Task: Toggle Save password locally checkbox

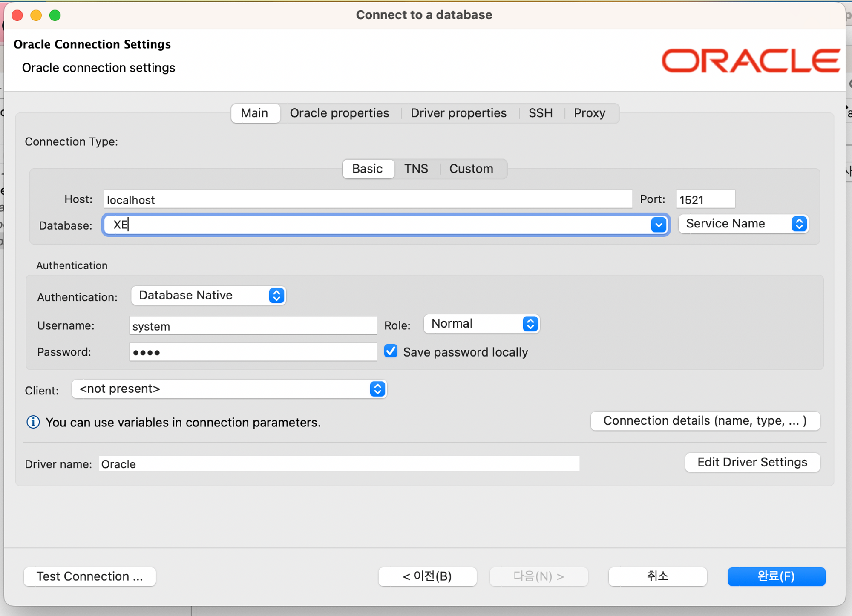Action: pos(391,351)
